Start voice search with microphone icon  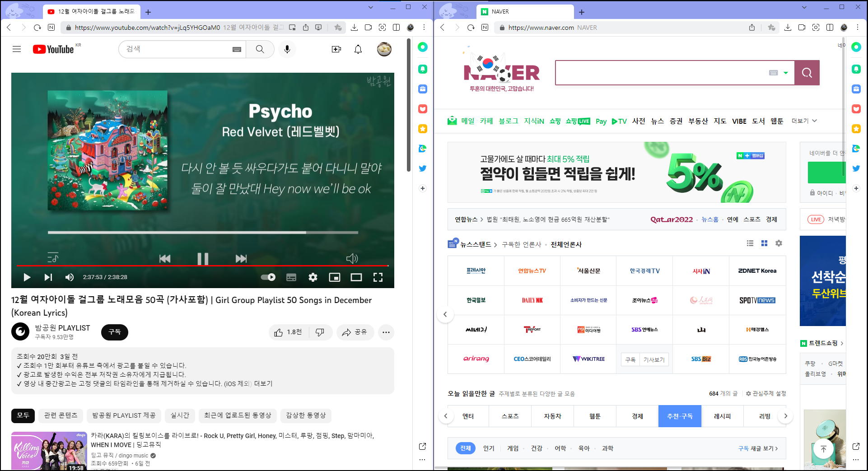pyautogui.click(x=287, y=49)
